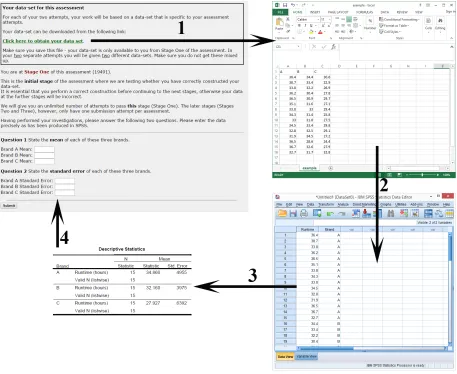
Task: Expand the Editing group button in Excel
Action: pyautogui.click(x=440, y=25)
